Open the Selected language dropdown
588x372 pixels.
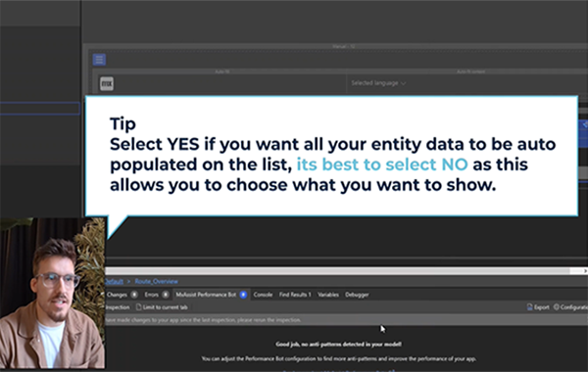click(378, 83)
